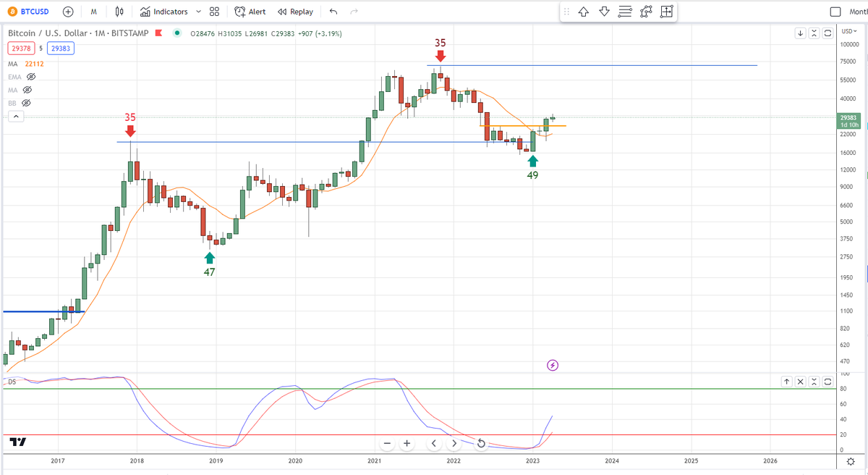The height and width of the screenshot is (475, 868).
Task: Expand the favorite indicators dropdown arrow
Action: tap(197, 12)
